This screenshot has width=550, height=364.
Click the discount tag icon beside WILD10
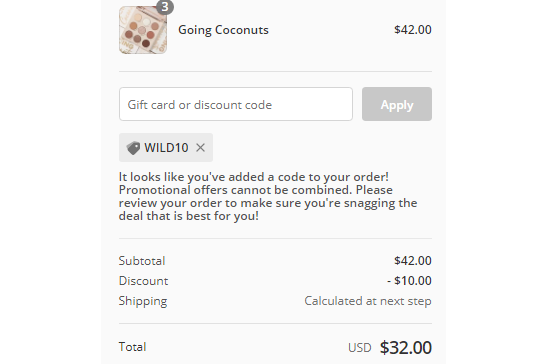click(133, 148)
